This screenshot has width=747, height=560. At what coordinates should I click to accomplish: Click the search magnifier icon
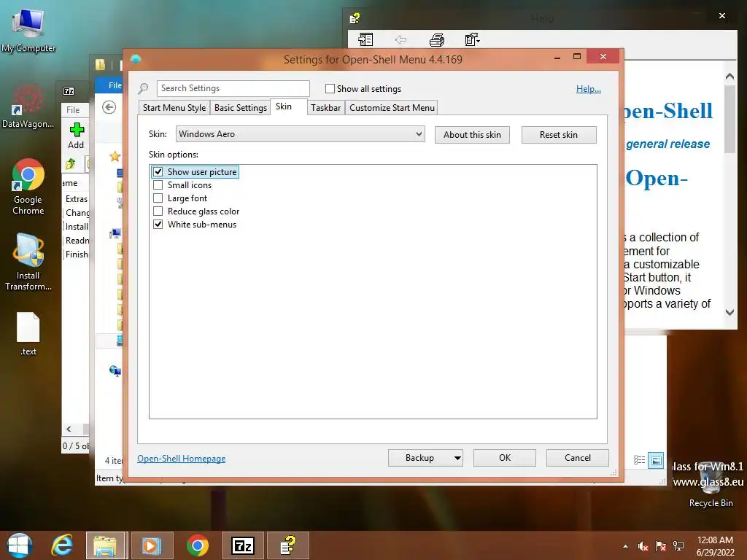143,88
